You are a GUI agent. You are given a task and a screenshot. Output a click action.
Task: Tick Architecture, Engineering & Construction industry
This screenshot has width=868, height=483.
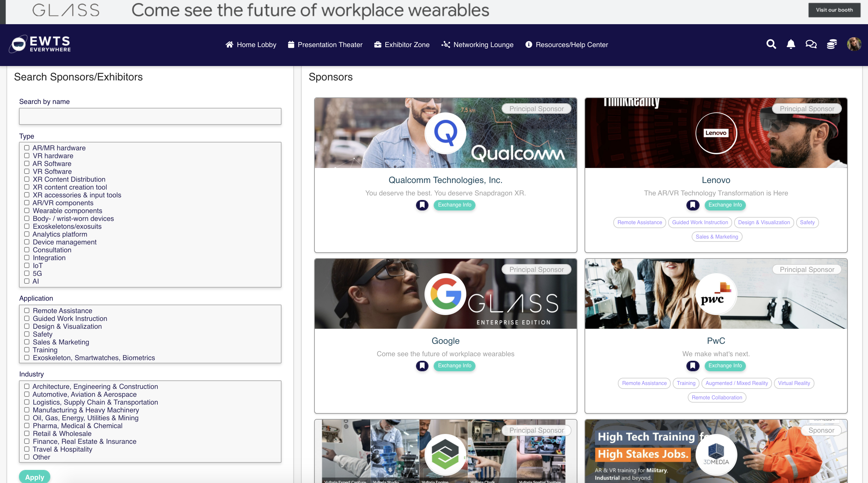tap(27, 386)
